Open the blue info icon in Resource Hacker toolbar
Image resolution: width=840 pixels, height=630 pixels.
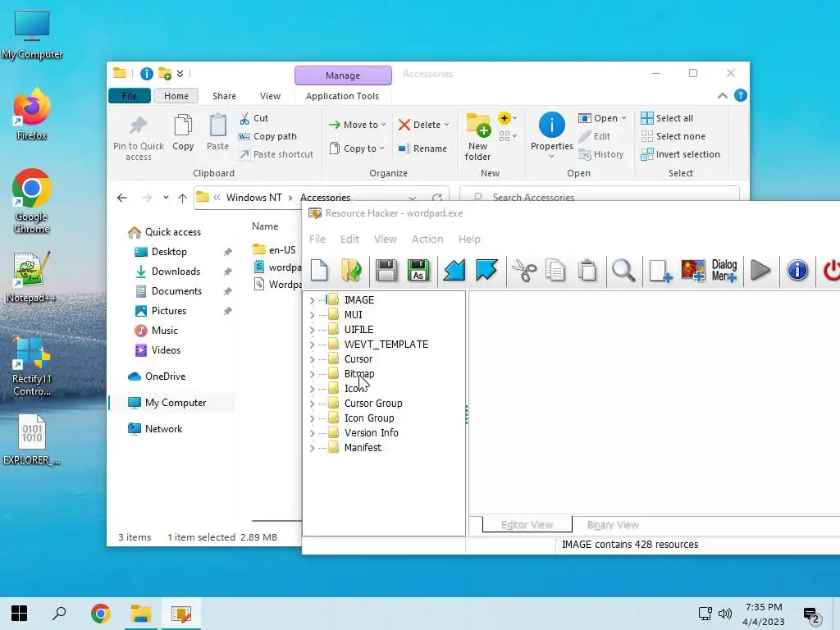click(797, 270)
